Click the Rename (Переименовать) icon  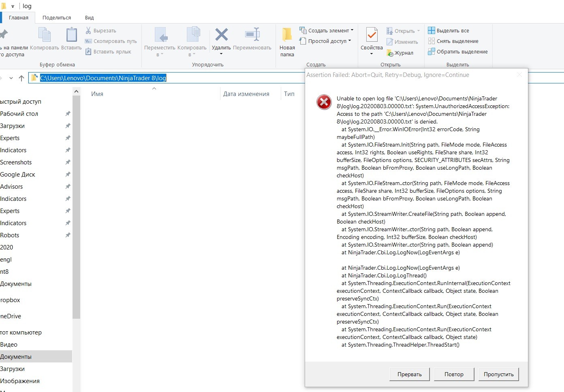pos(252,34)
